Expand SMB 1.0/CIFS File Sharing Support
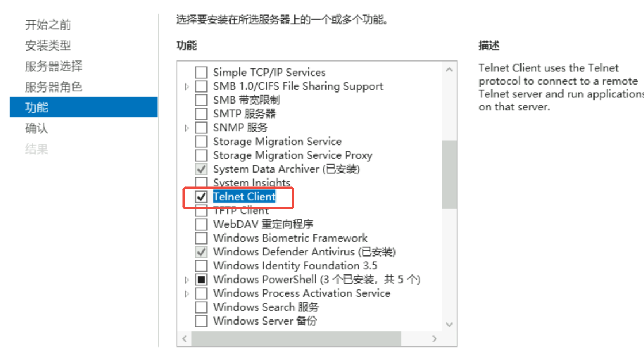This screenshot has height=351, width=644. 186,86
